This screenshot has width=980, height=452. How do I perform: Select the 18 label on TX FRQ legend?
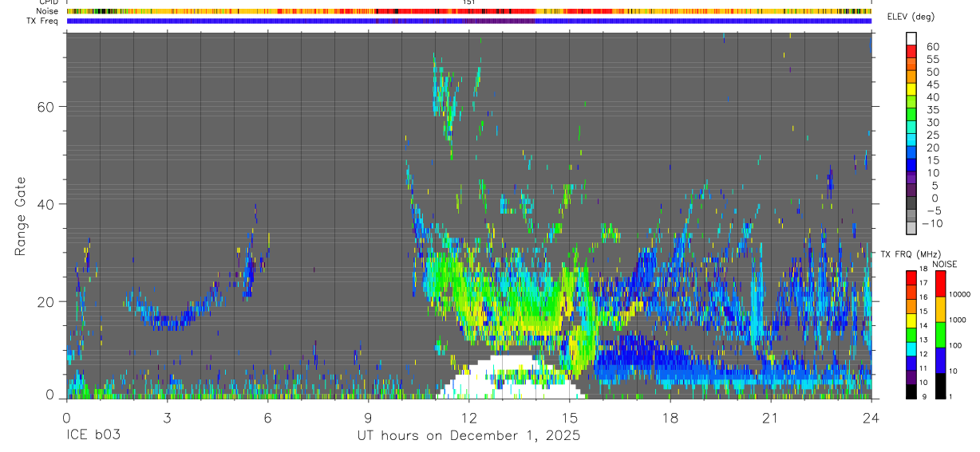(x=923, y=269)
